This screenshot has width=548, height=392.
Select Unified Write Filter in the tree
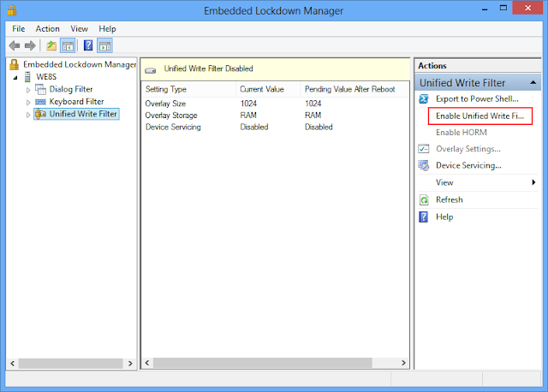click(x=83, y=114)
